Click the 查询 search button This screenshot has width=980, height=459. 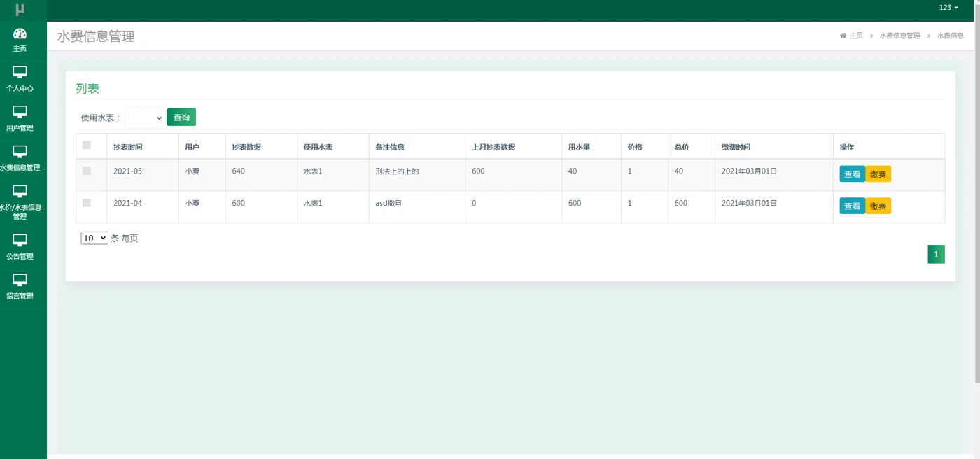181,118
